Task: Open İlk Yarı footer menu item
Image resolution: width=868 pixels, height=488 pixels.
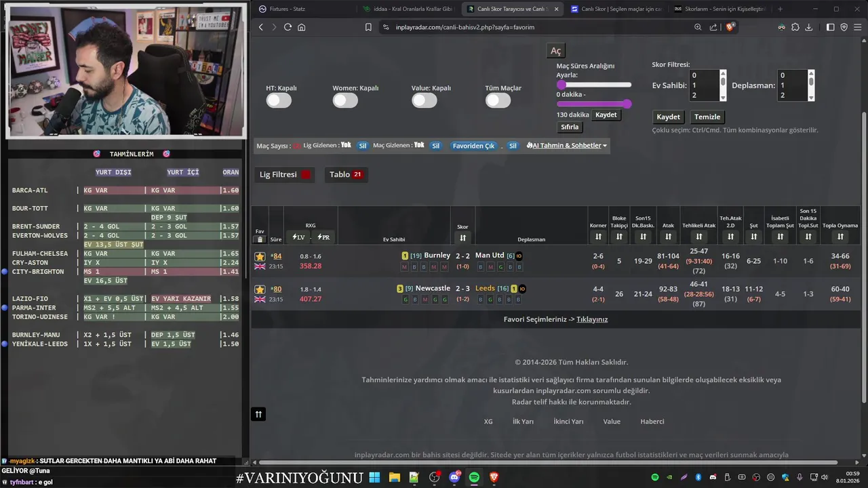Action: [523, 422]
